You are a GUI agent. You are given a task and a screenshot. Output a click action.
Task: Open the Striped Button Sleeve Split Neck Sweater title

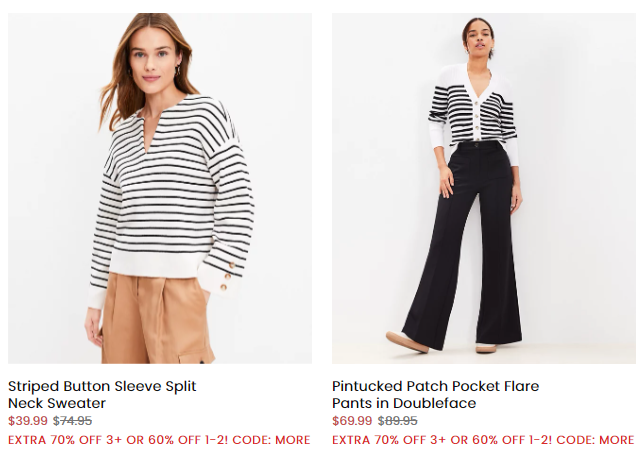click(x=102, y=394)
